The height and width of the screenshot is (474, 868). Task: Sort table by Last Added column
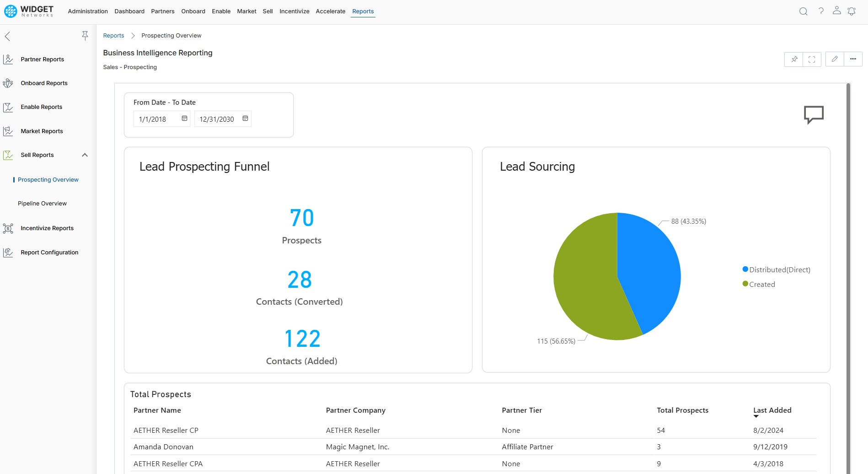click(x=772, y=410)
